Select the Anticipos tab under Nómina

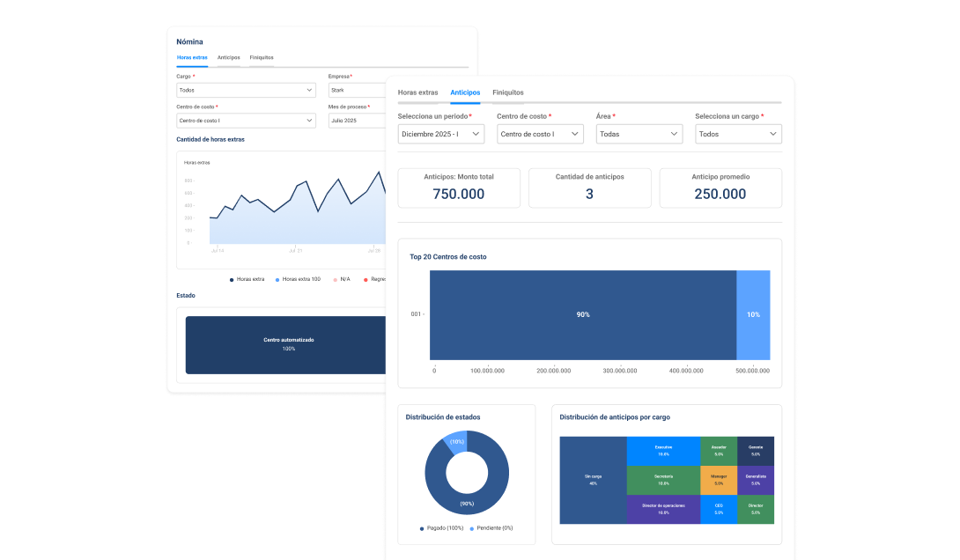pos(228,57)
